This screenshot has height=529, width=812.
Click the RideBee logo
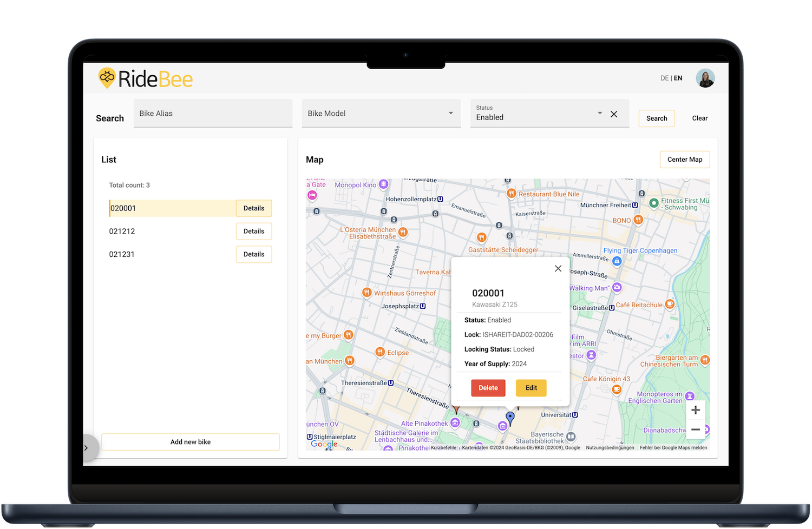coord(145,79)
